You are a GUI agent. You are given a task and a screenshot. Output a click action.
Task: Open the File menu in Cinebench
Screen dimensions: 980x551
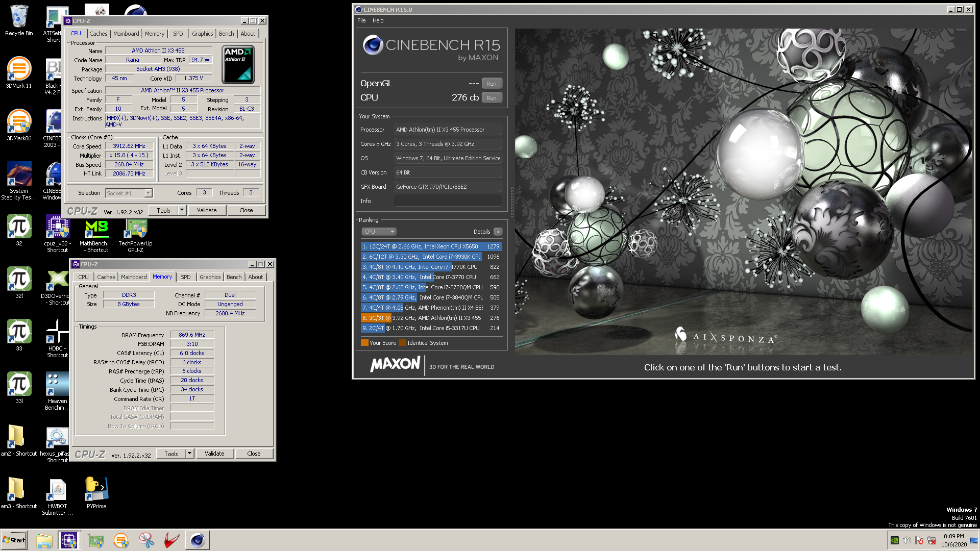pos(361,20)
